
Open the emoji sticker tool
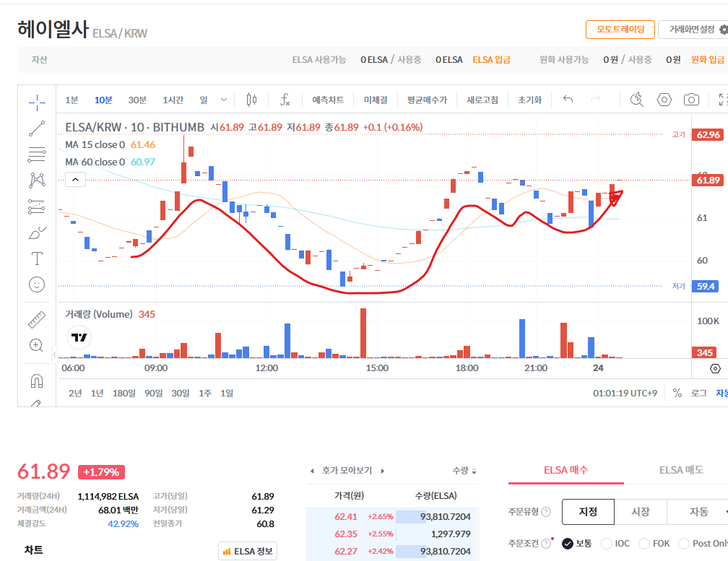click(37, 284)
